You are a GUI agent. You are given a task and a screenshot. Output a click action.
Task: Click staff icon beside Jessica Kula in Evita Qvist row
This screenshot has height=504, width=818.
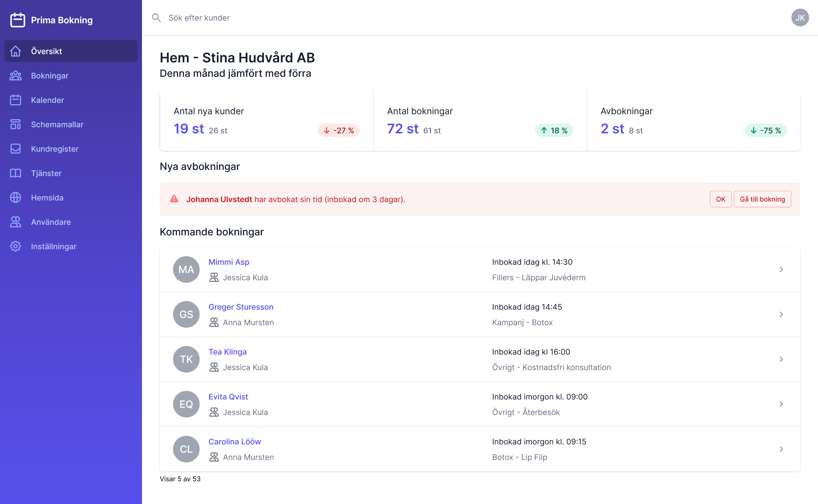214,412
